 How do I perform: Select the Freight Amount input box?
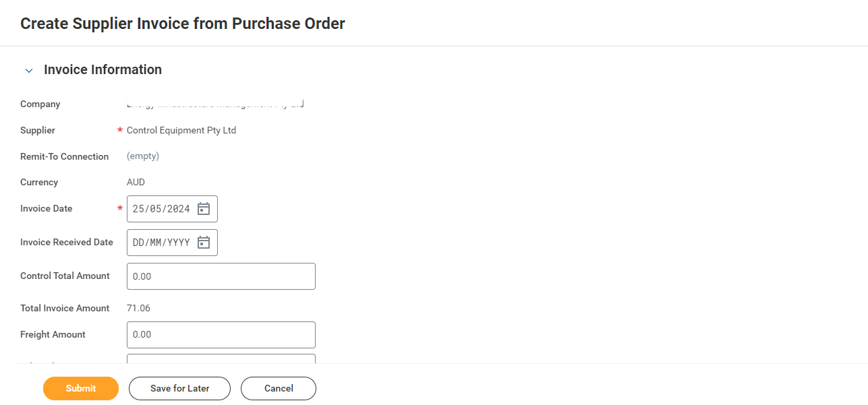(x=221, y=335)
